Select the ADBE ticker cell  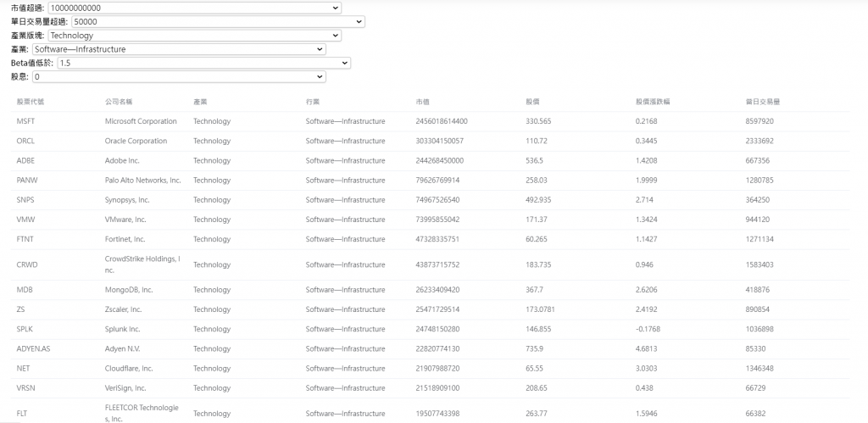tap(25, 160)
